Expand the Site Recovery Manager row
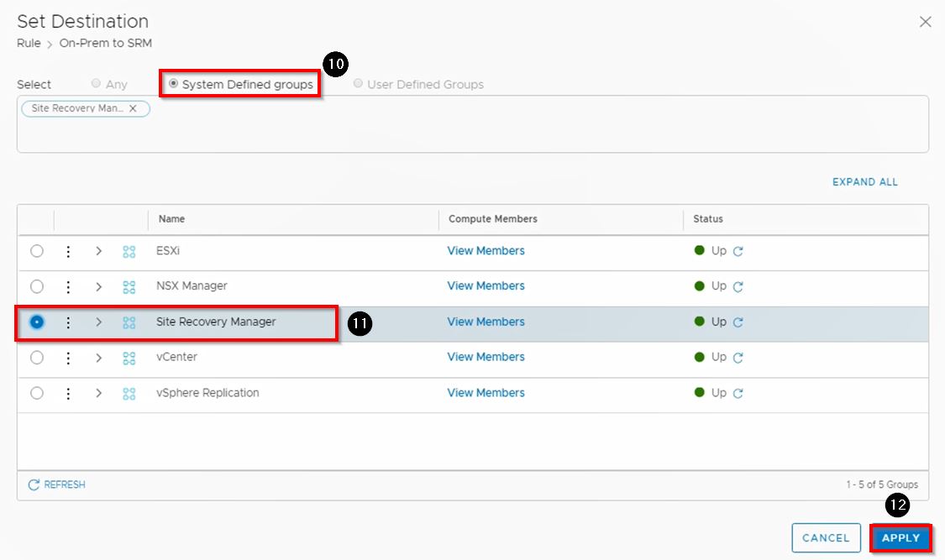 [98, 322]
